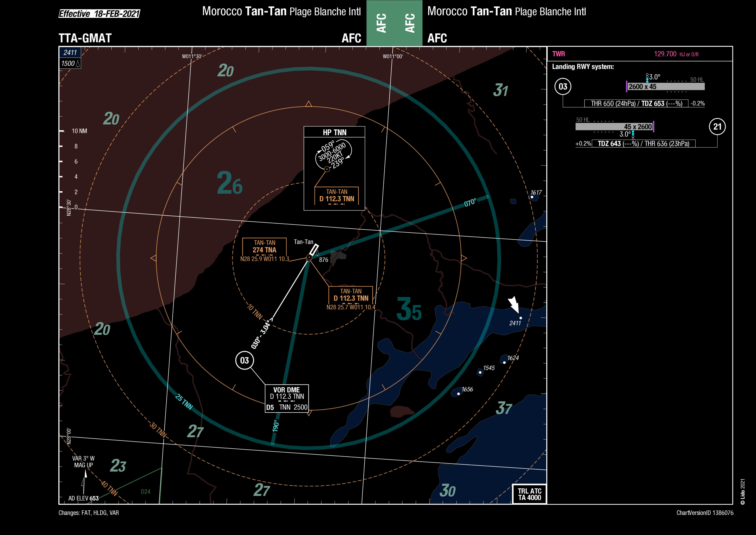Click the 'D 112.3 TNN' label southeast of airport
The image size is (756, 535).
coord(351,298)
